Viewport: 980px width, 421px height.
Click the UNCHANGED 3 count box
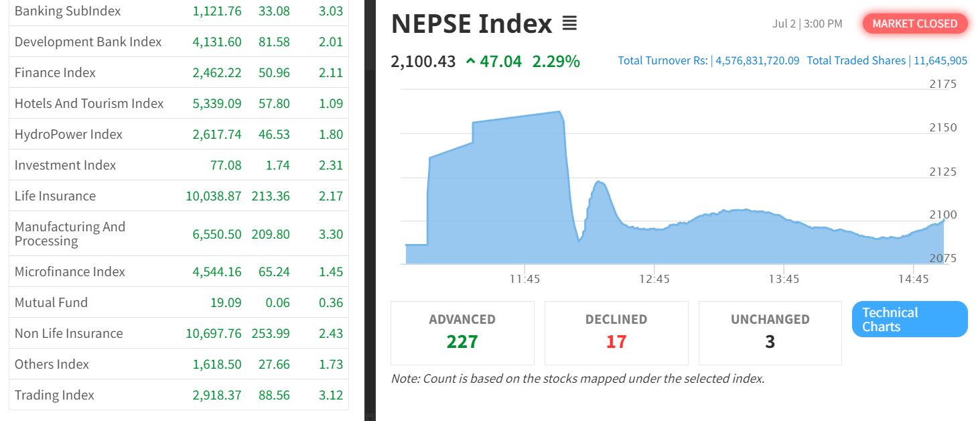click(770, 333)
